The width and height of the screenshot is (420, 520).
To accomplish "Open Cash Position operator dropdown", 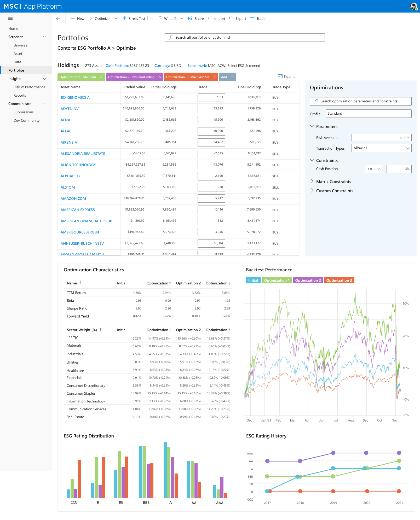I will [373, 169].
